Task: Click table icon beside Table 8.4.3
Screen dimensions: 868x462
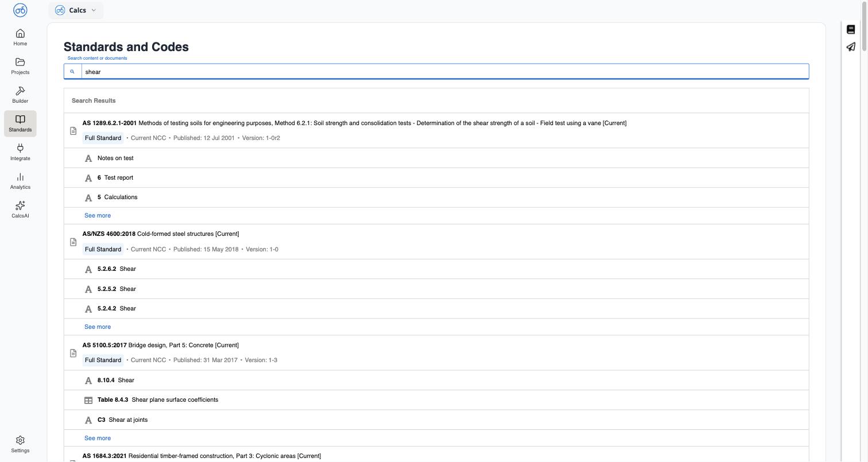Action: point(88,400)
